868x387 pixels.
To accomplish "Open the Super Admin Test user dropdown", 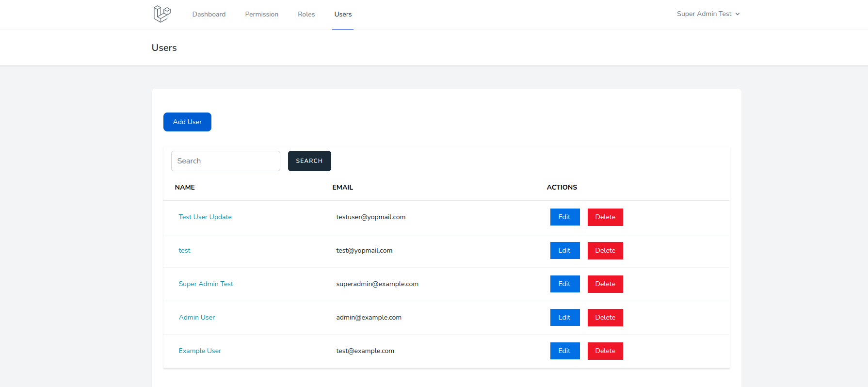I will click(708, 14).
